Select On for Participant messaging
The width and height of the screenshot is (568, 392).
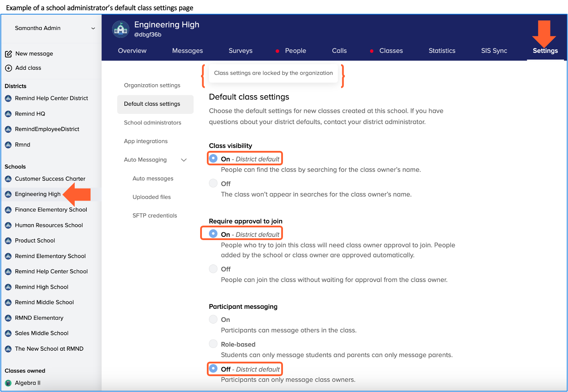(213, 319)
